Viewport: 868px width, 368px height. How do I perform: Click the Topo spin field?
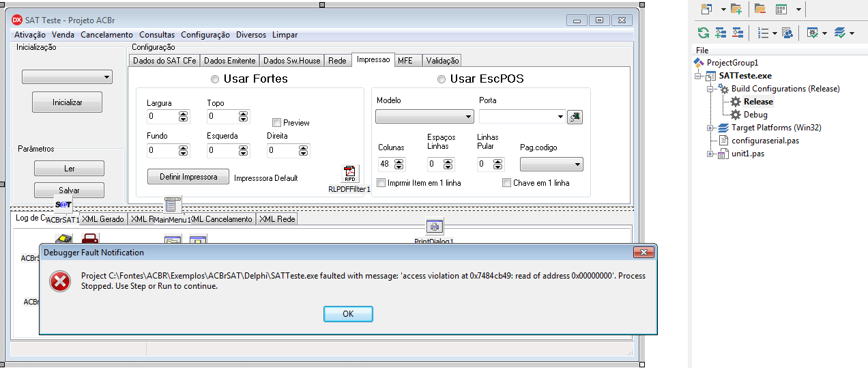pyautogui.click(x=229, y=117)
